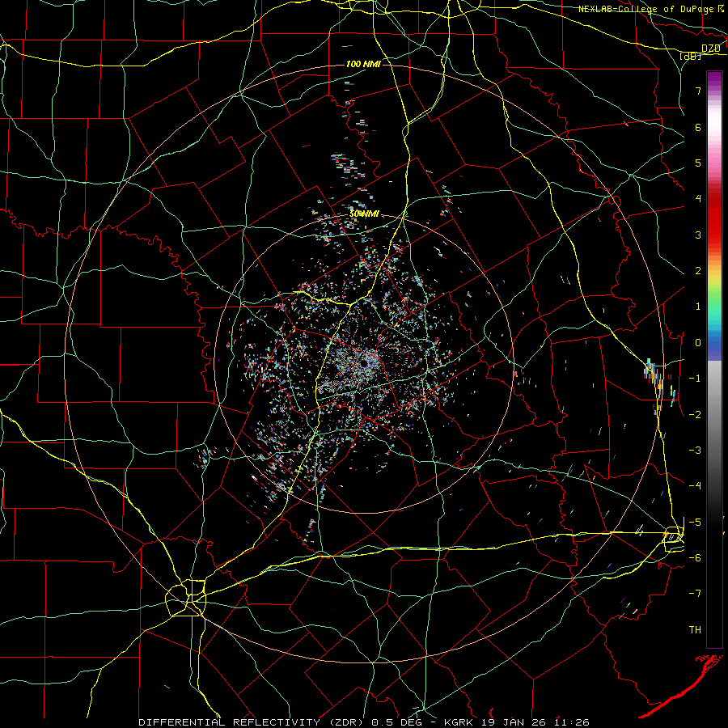Click the yellow-green band of the color bar
Image resolution: width=728 pixels, height=728 pixels.
tap(714, 284)
